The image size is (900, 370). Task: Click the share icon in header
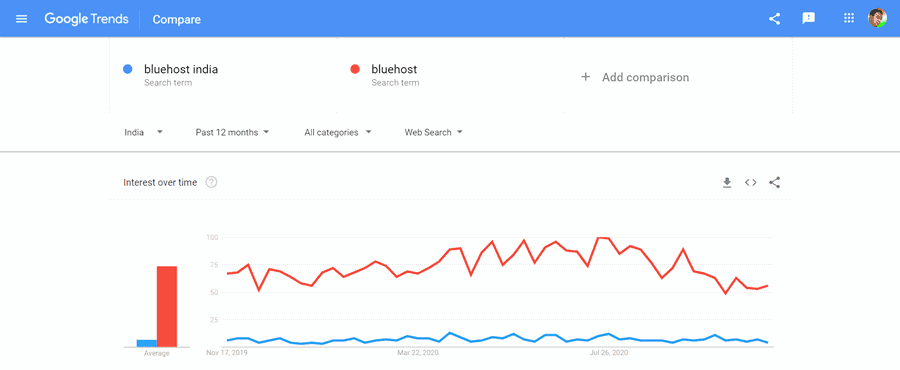tap(774, 19)
